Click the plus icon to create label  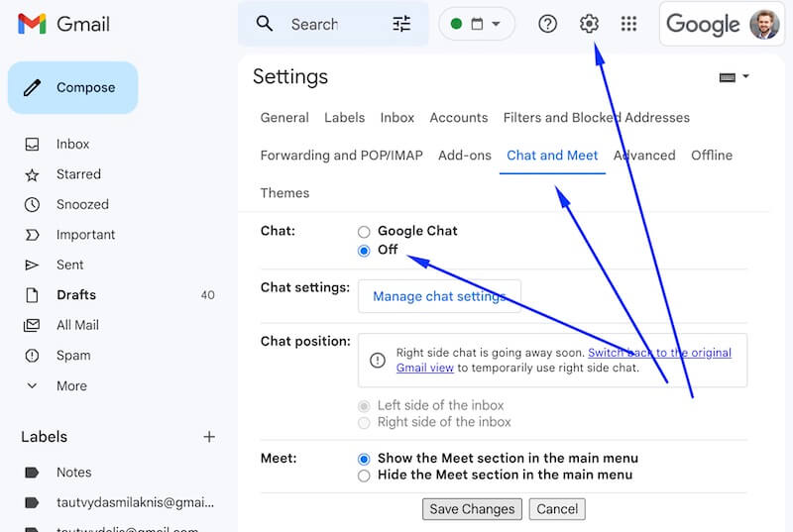pyautogui.click(x=209, y=436)
